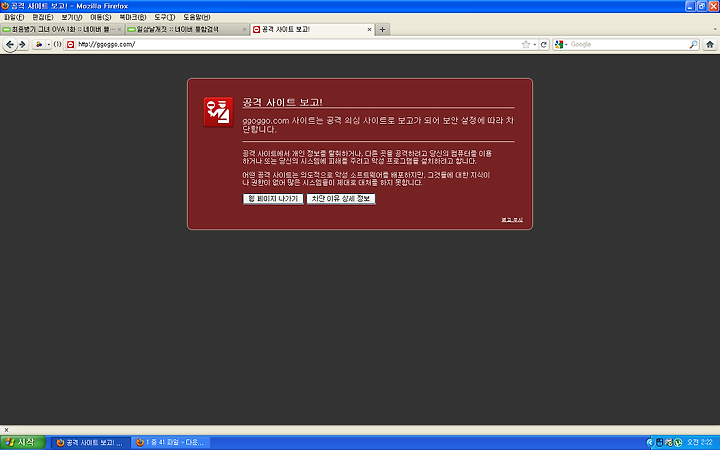Click the magnifying glass search icon
This screenshot has width=720, height=450.
click(x=693, y=45)
